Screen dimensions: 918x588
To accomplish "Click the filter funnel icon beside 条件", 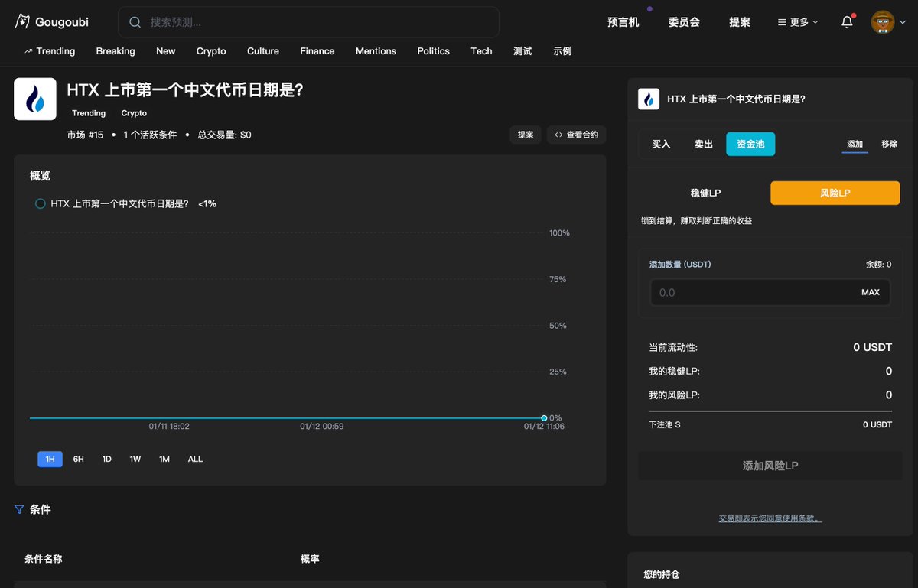I will [x=19, y=509].
